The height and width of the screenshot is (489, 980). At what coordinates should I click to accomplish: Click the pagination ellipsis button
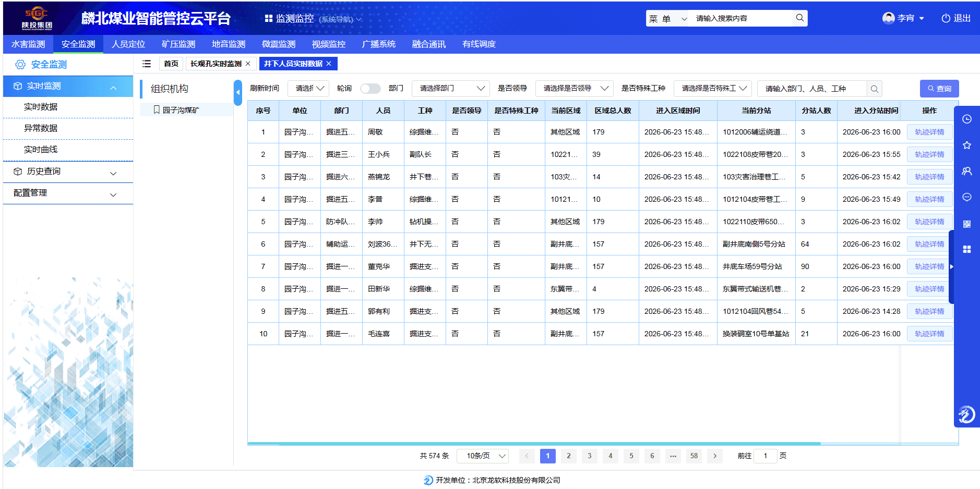pos(673,456)
